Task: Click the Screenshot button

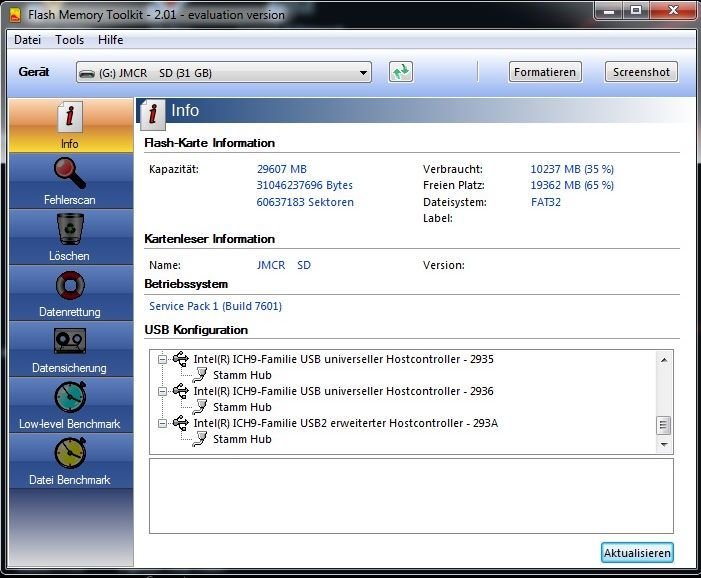Action: click(x=641, y=72)
